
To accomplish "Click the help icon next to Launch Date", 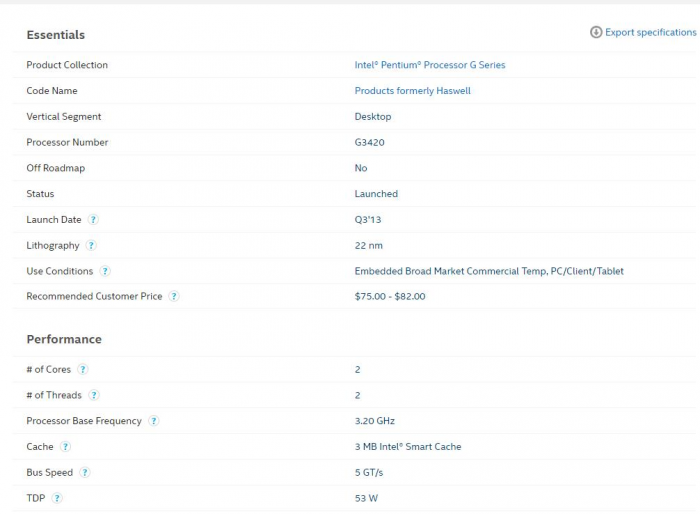I will (x=93, y=220).
